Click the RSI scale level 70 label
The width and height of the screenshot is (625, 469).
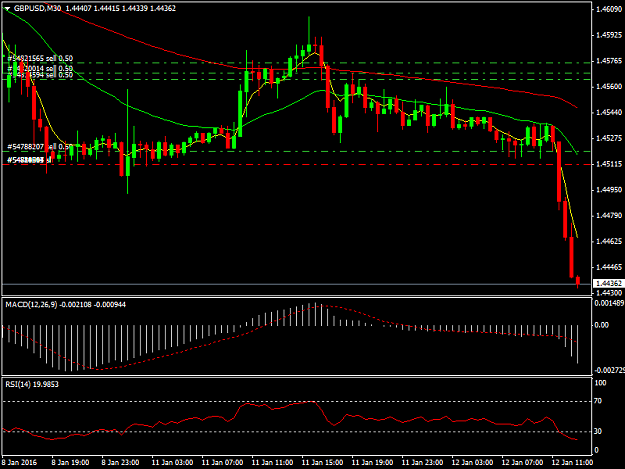click(x=598, y=401)
